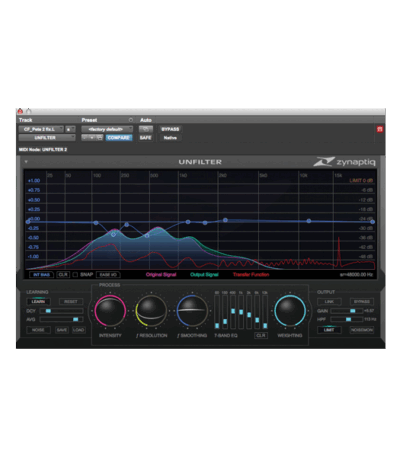The width and height of the screenshot is (400, 457).
Task: Expand the triangle menu left of UNFILTER title
Action: tap(26, 162)
